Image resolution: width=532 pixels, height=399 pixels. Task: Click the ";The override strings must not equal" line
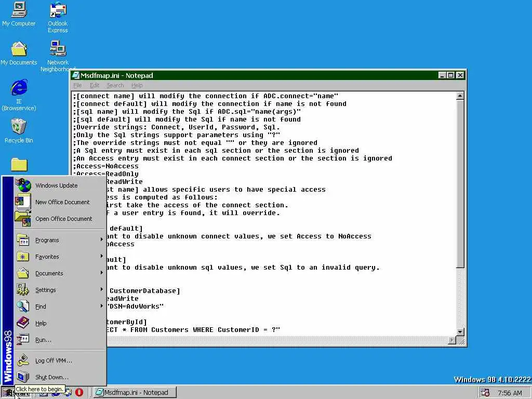pyautogui.click(x=195, y=143)
